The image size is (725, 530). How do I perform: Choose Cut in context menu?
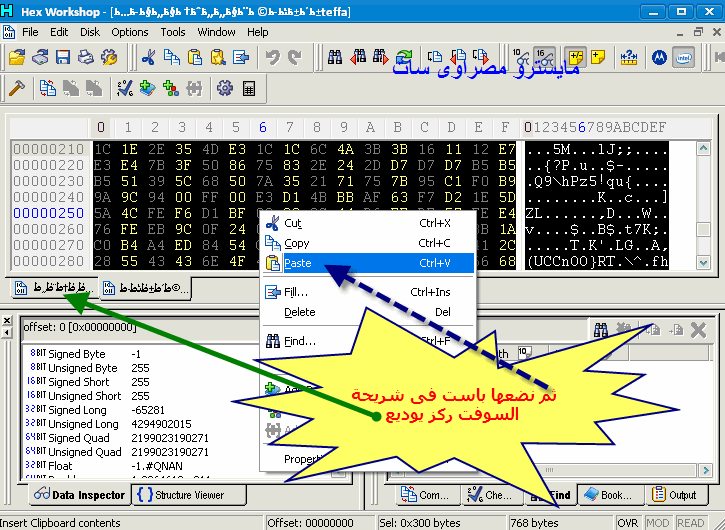[368, 223]
